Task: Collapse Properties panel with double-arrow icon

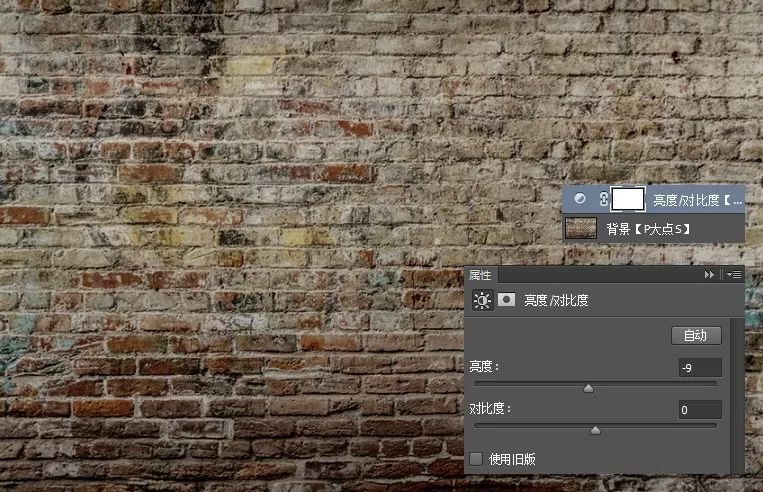Action: coord(709,275)
